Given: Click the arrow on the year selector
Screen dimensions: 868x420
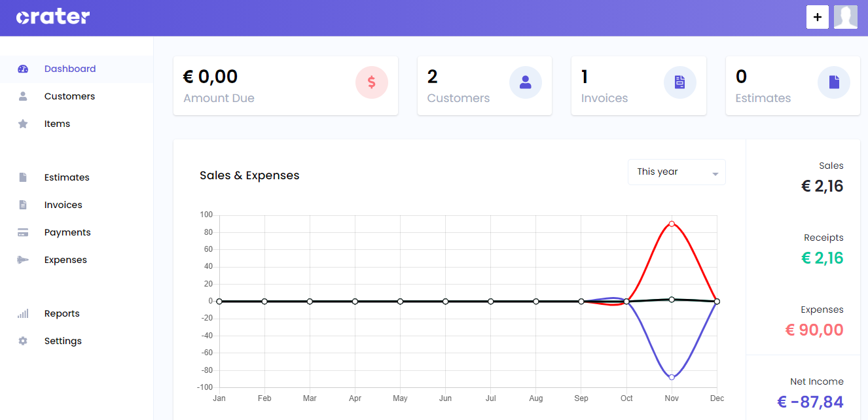Looking at the screenshot, I should 715,174.
